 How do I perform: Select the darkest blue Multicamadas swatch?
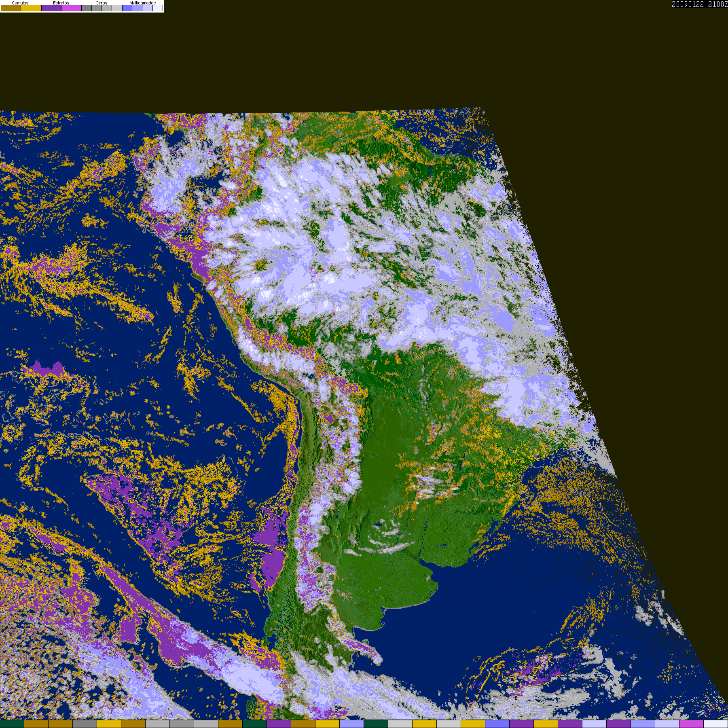127,8
